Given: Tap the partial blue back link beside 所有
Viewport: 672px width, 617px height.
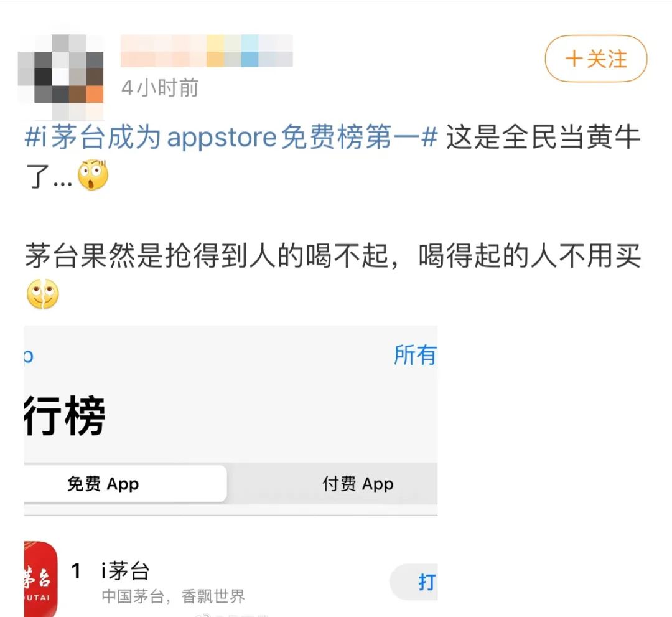Looking at the screenshot, I should pos(28,356).
